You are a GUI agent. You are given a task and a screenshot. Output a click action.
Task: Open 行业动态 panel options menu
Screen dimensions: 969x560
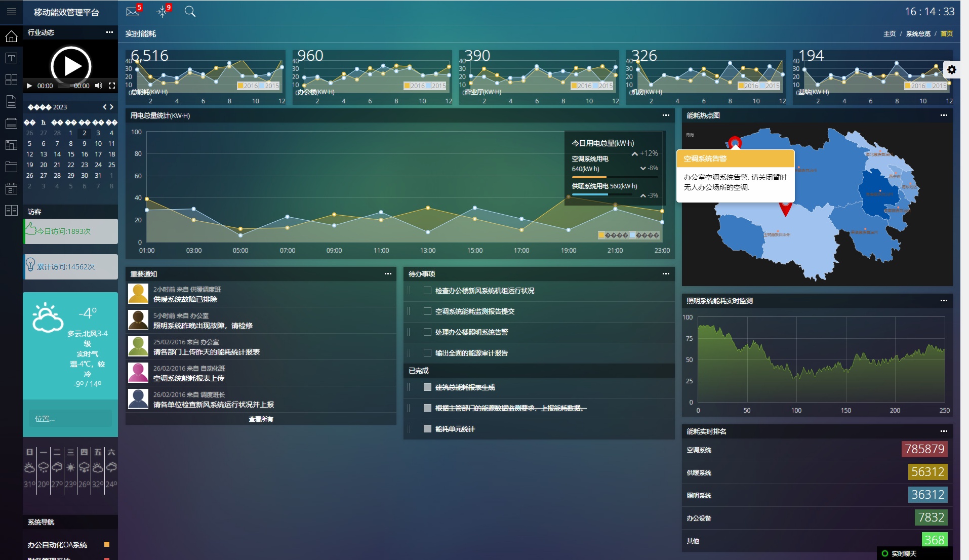pyautogui.click(x=109, y=32)
